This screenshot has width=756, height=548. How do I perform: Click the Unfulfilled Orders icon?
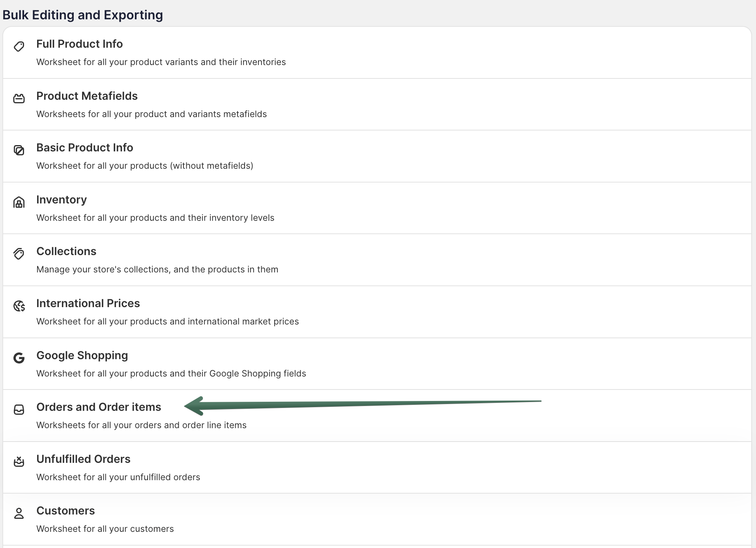(19, 462)
